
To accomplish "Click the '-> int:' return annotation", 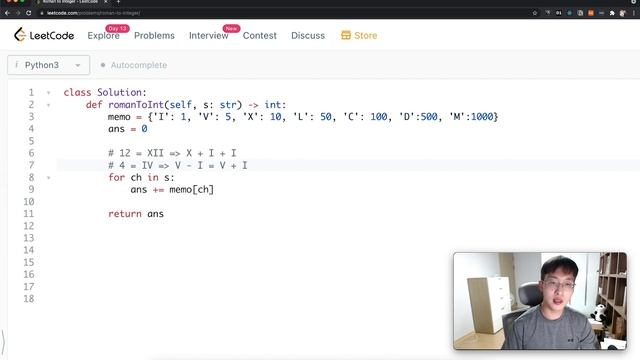I will pyautogui.click(x=267, y=105).
